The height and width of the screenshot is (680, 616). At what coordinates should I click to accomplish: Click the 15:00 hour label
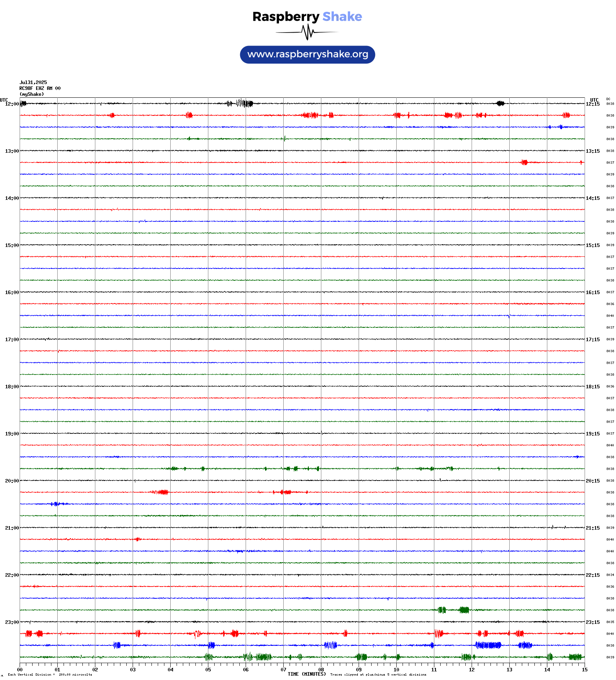pos(12,245)
